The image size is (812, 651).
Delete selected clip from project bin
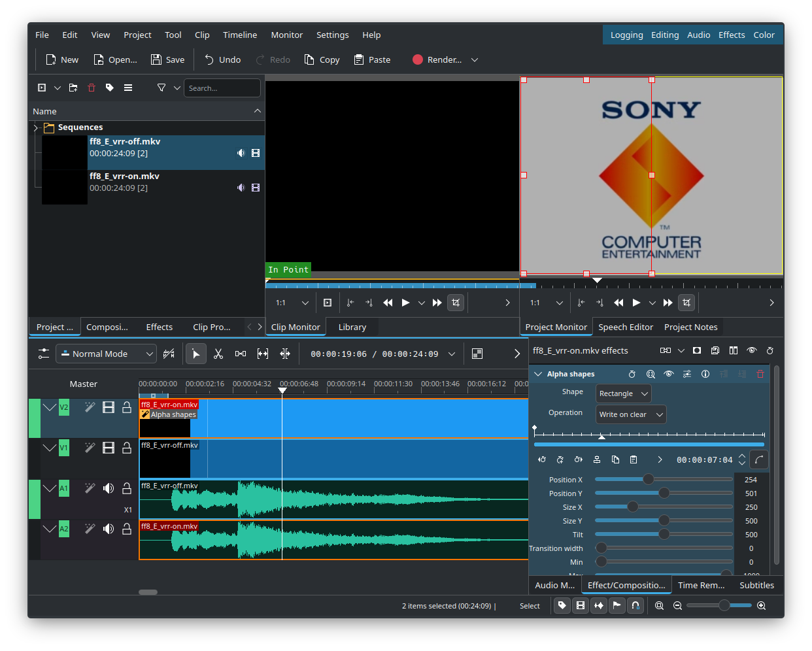tap(92, 88)
